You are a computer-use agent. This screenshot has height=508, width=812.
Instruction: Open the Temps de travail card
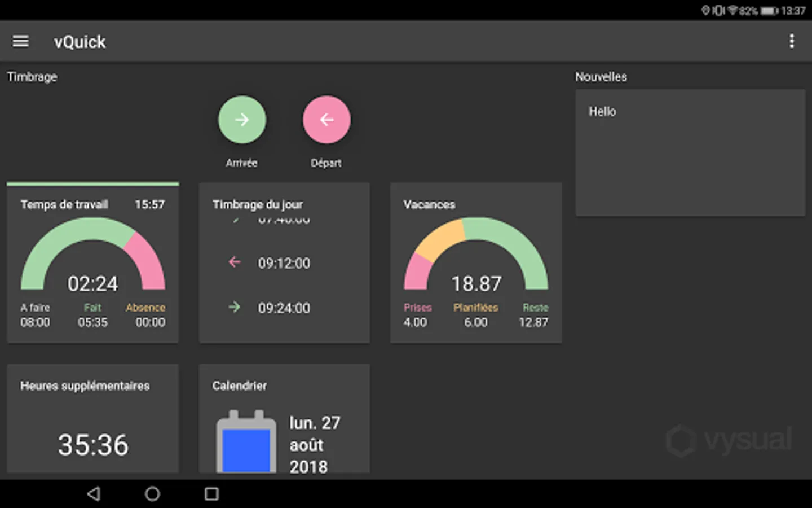click(93, 263)
